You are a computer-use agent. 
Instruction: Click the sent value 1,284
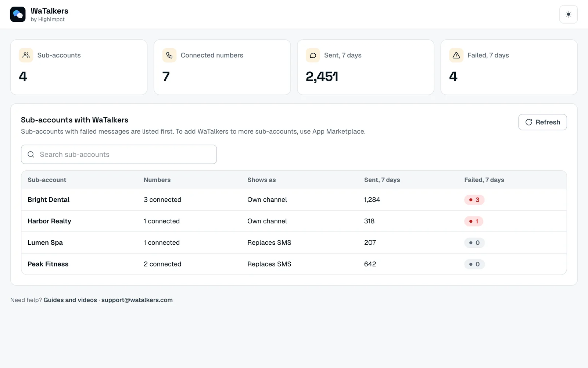coord(372,200)
